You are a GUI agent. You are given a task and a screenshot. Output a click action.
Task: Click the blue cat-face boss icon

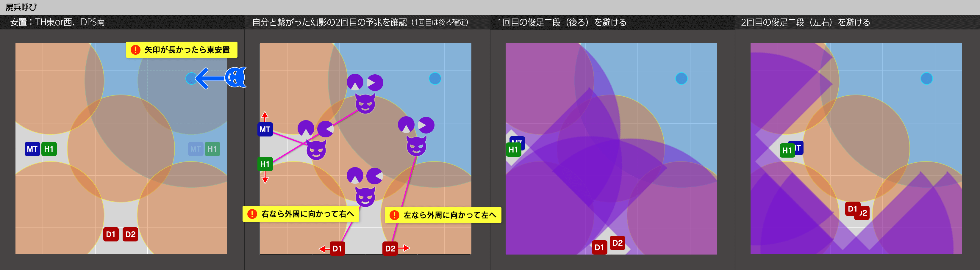235,78
